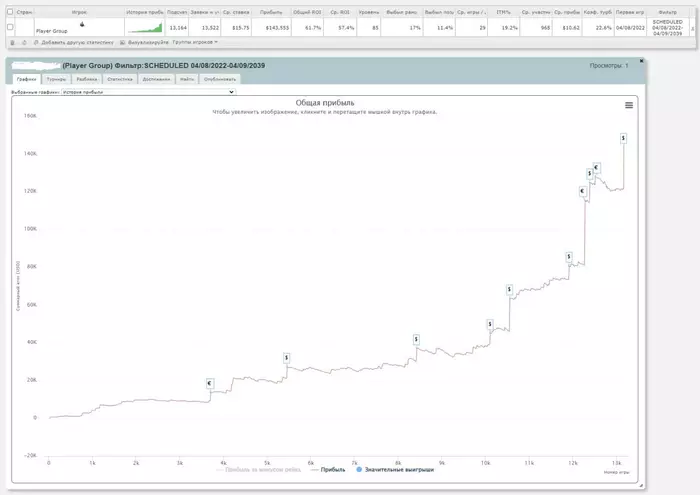This screenshot has width=700, height=495.
Task: Open the Статистика tab
Action: pyautogui.click(x=120, y=79)
